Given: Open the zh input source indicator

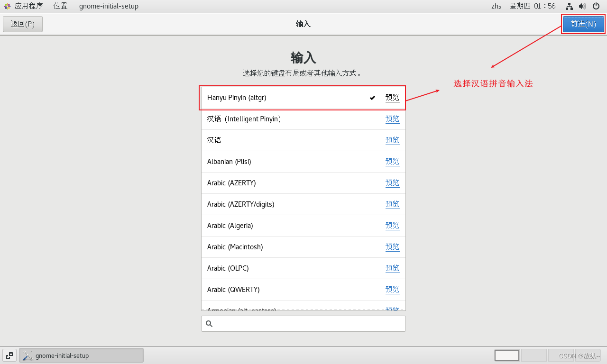Looking at the screenshot, I should point(496,6).
